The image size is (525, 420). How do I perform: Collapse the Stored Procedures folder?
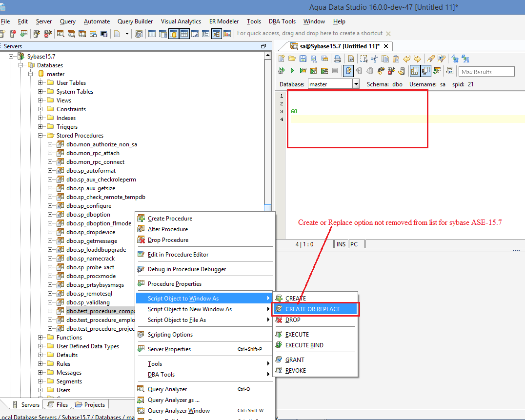click(40, 136)
